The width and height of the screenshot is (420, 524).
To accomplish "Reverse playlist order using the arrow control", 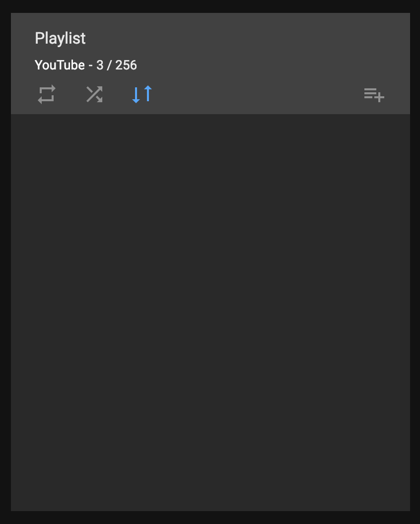I will tap(141, 94).
